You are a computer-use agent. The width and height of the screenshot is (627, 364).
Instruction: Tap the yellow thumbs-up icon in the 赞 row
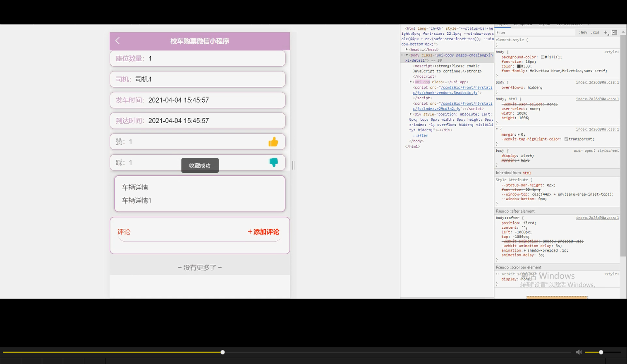tap(273, 142)
